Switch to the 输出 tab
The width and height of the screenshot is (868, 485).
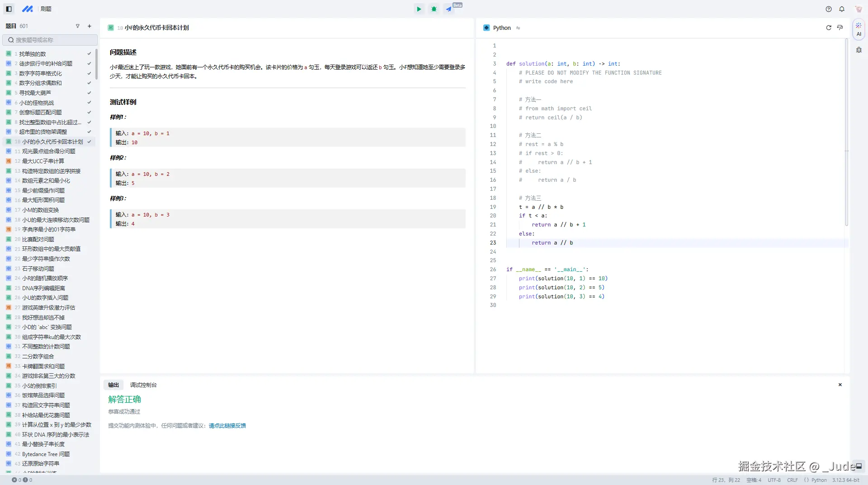pos(113,385)
